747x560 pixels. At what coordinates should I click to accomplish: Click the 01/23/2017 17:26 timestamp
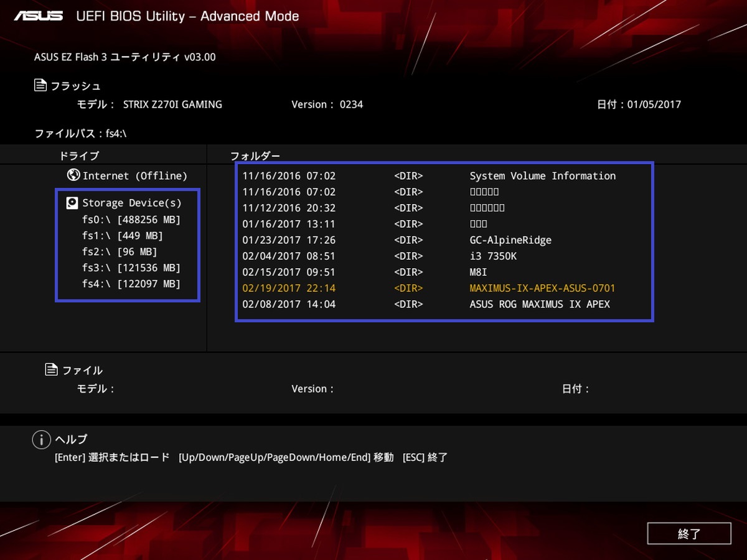(289, 240)
